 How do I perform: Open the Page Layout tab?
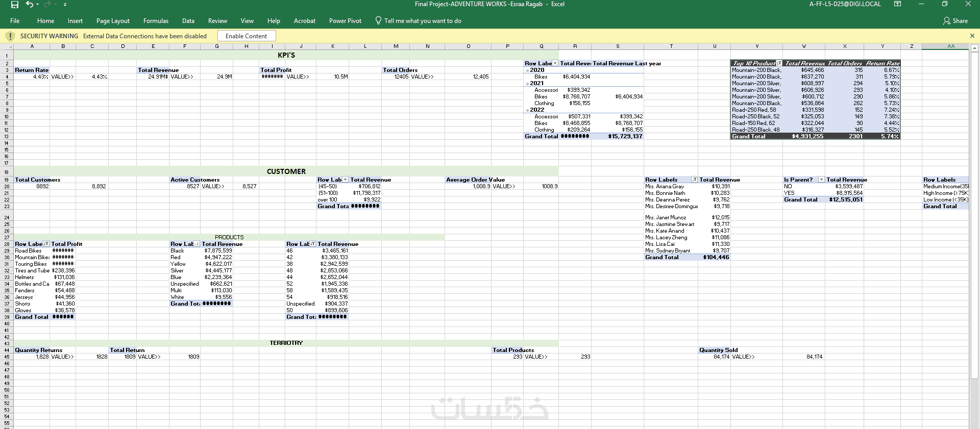pyautogui.click(x=113, y=21)
